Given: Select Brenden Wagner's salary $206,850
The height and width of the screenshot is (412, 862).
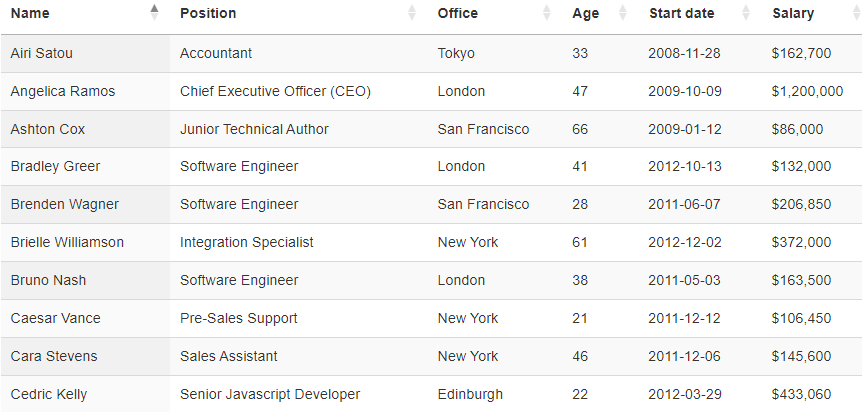Looking at the screenshot, I should click(x=801, y=205).
